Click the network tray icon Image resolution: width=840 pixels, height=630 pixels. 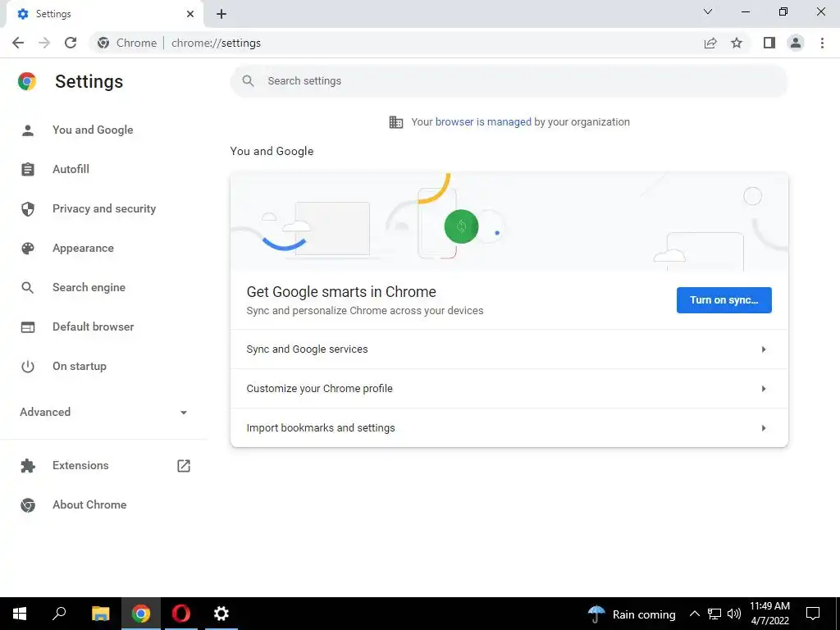click(x=714, y=614)
